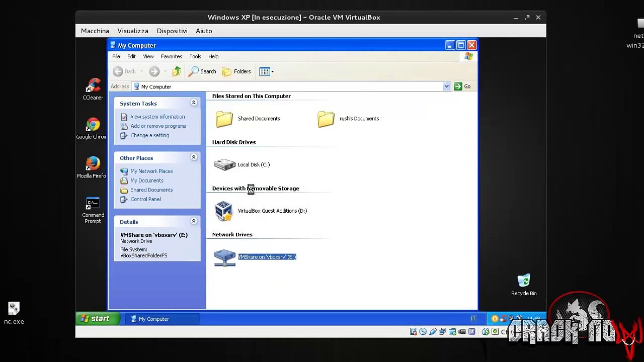Image resolution: width=644 pixels, height=362 pixels.
Task: Toggle the Folders pane button
Action: point(236,71)
